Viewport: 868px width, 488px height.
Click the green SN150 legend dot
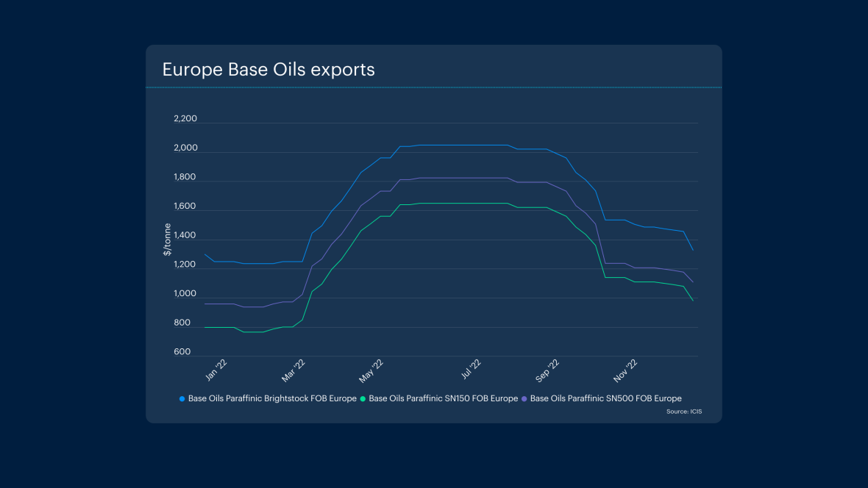[x=364, y=398]
